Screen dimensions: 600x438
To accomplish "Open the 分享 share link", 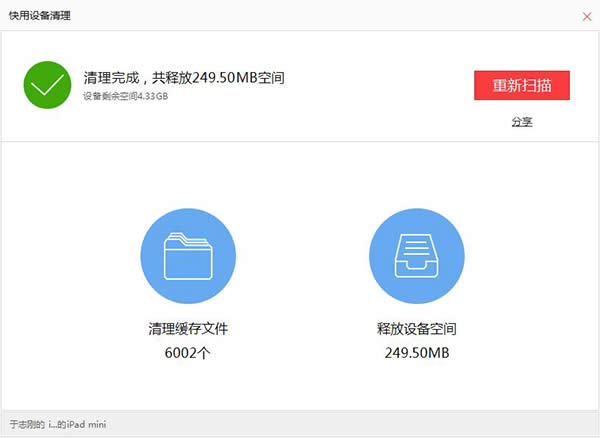I will coord(522,122).
